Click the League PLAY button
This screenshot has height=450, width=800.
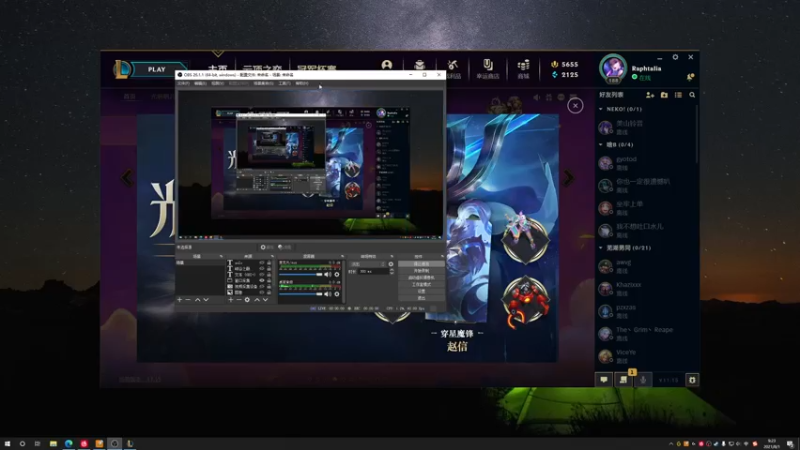157,69
